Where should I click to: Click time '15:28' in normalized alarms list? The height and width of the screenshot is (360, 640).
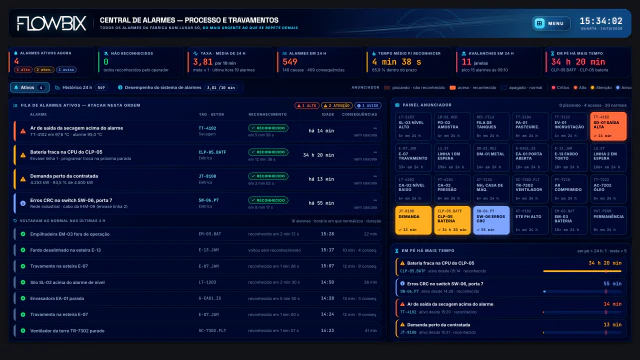coord(327,234)
